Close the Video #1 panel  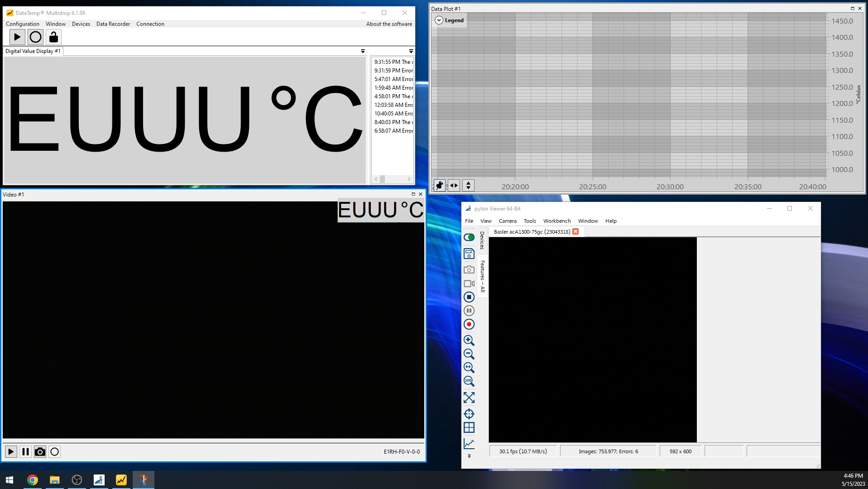click(421, 194)
